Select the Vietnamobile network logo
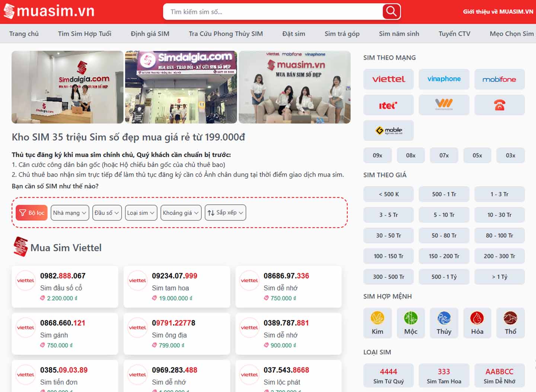The image size is (536, 392). pyautogui.click(x=444, y=105)
